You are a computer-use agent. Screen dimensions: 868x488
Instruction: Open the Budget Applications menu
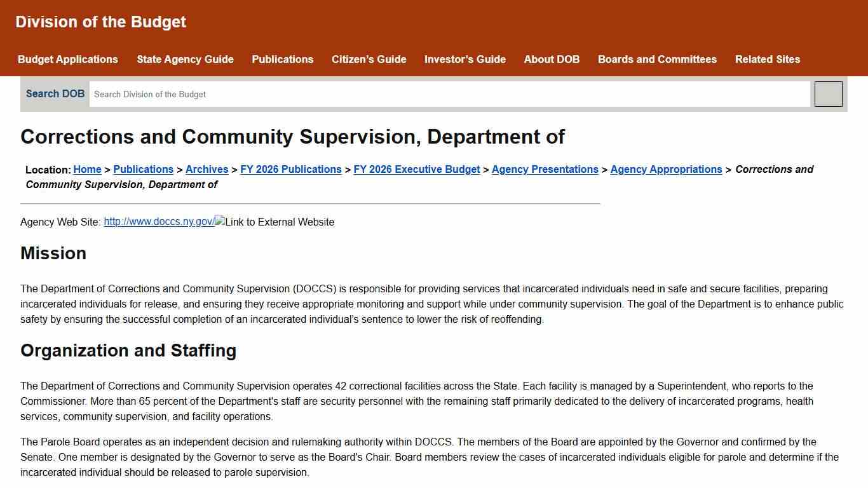[x=67, y=59]
